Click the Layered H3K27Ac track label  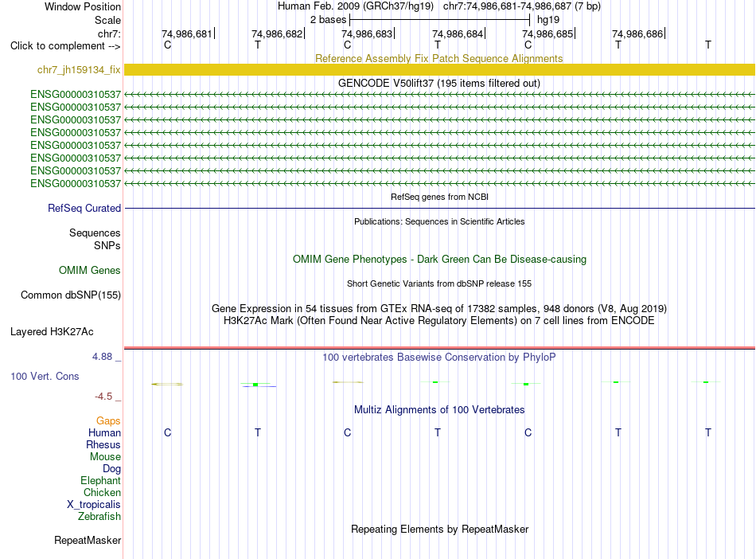[52, 332]
